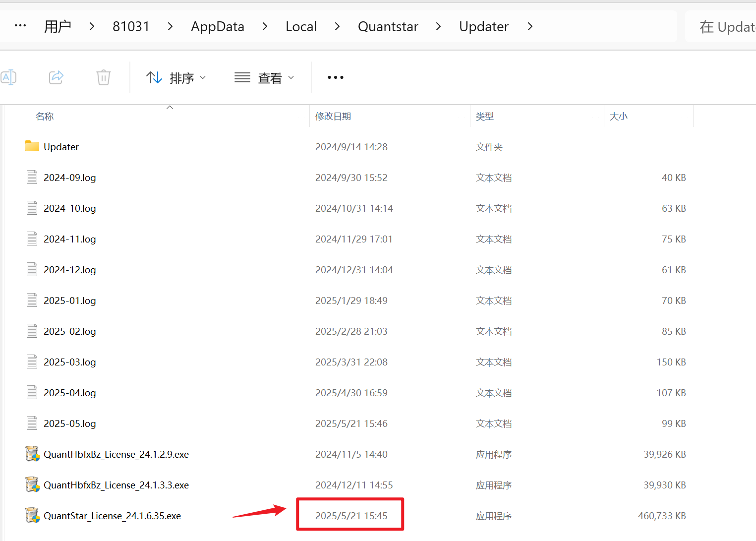
Task: Sort by 修改日期 column header
Action: 333,117
